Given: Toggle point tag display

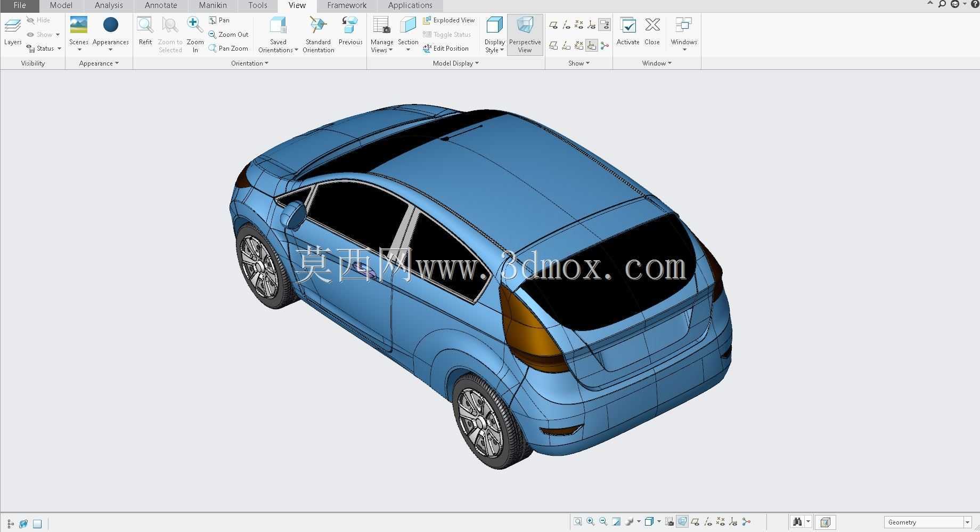Looking at the screenshot, I should pyautogui.click(x=579, y=45).
